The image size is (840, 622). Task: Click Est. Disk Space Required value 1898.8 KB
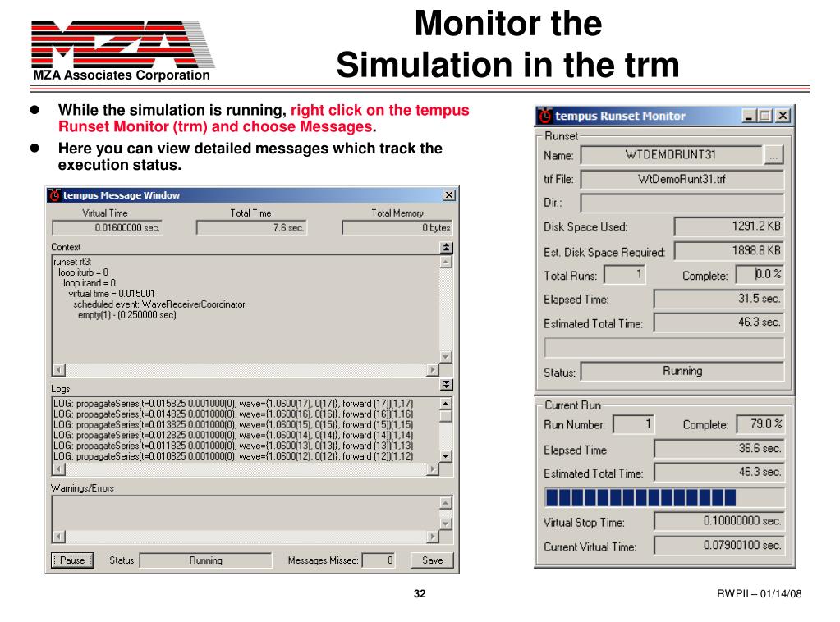click(729, 250)
